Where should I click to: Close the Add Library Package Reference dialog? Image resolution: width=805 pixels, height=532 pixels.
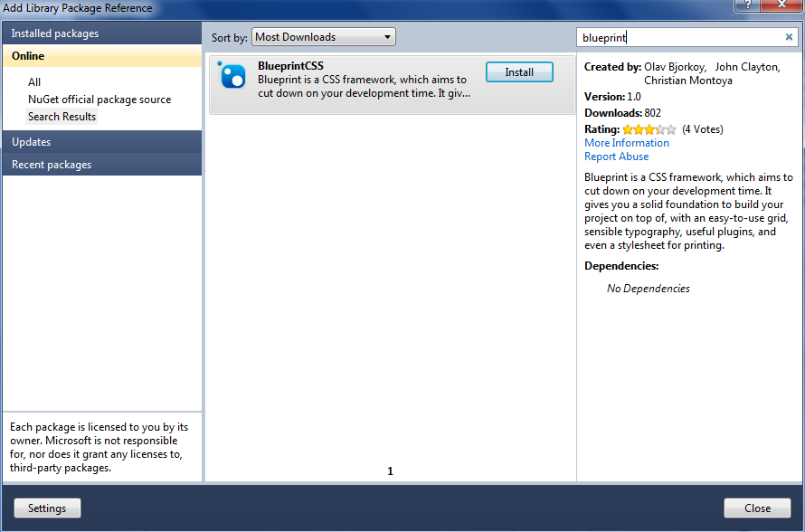(x=756, y=508)
